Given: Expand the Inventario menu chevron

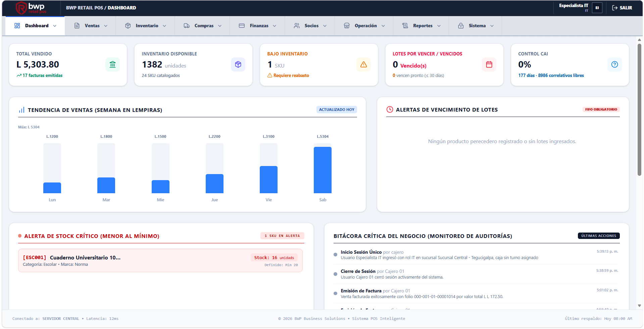Looking at the screenshot, I should pos(164,26).
